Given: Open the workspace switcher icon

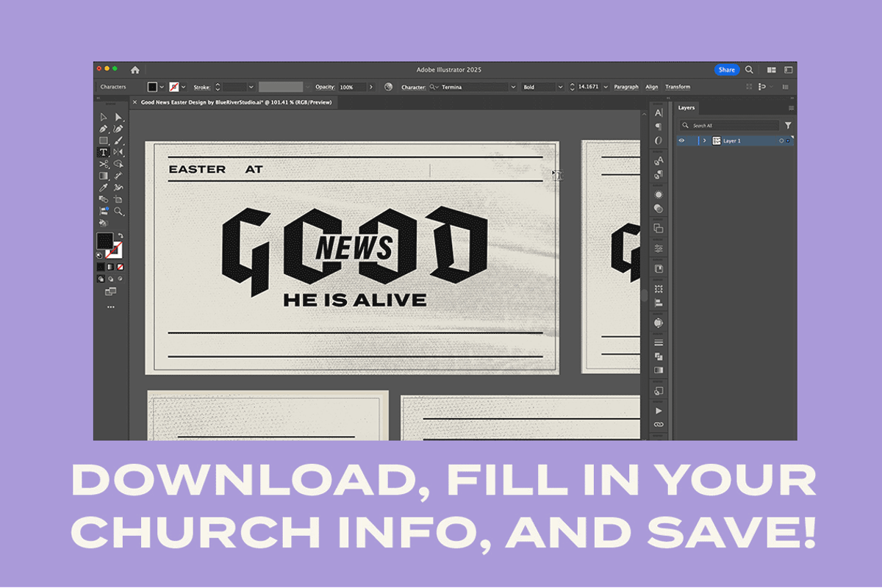Looking at the screenshot, I should pyautogui.click(x=787, y=70).
